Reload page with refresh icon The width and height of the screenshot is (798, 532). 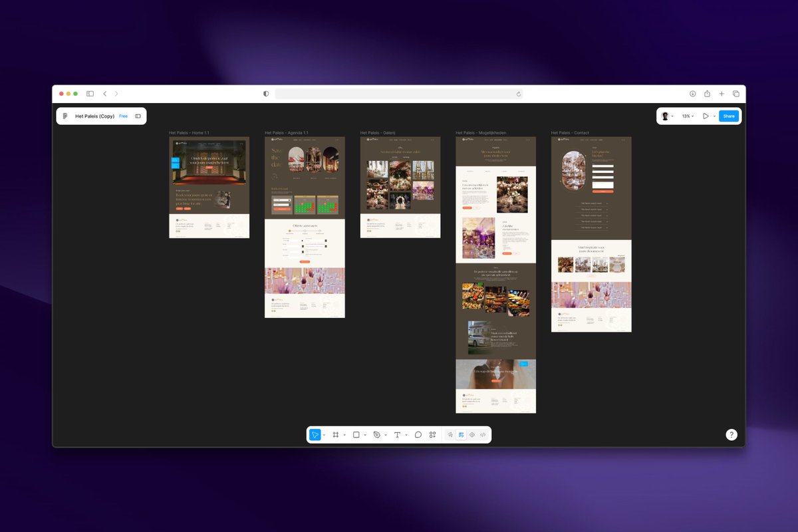tap(519, 94)
